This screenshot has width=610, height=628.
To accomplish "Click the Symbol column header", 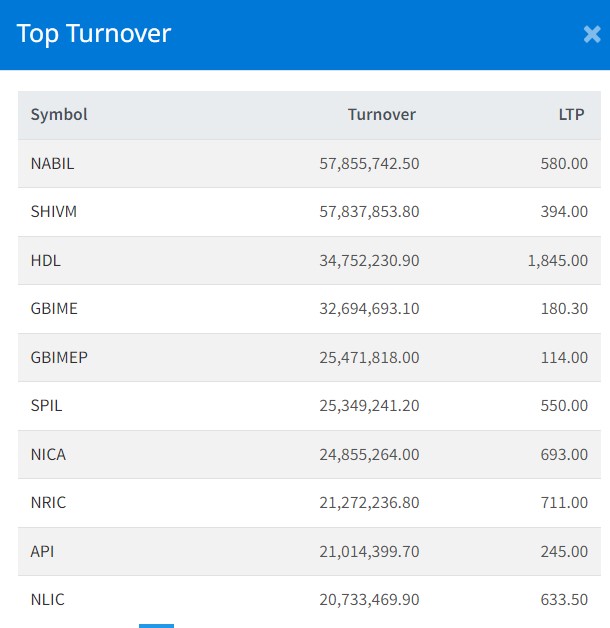I will [x=59, y=115].
